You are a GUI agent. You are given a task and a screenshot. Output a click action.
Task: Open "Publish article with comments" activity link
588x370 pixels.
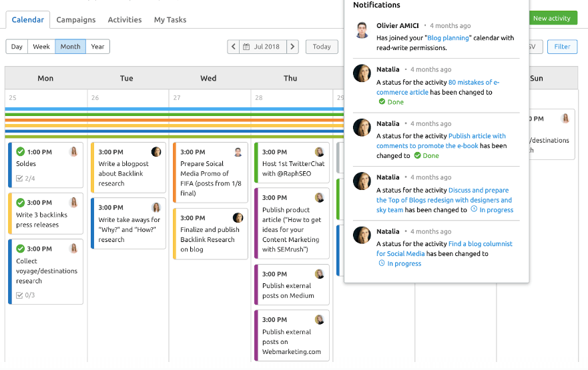(x=441, y=141)
